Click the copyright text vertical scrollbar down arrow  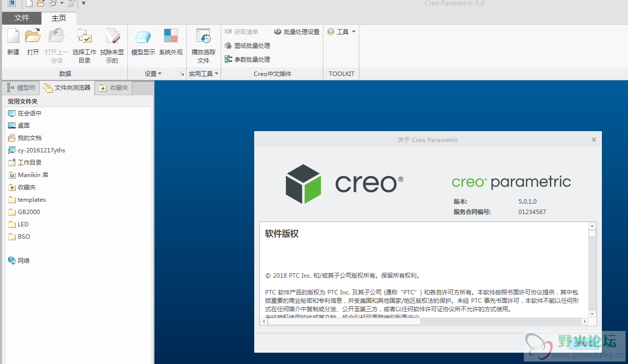pos(592,314)
